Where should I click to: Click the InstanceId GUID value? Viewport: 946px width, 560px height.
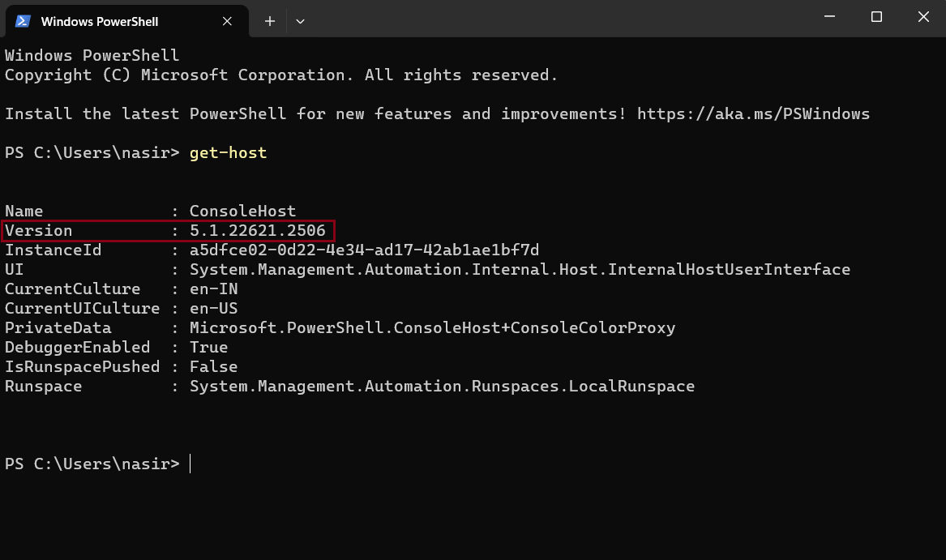point(365,250)
